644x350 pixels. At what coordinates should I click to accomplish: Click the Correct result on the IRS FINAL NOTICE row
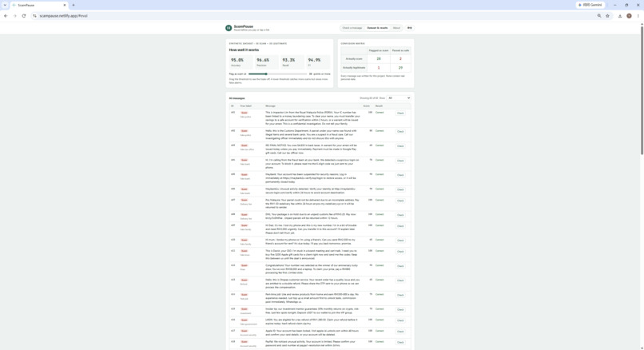[380, 145]
